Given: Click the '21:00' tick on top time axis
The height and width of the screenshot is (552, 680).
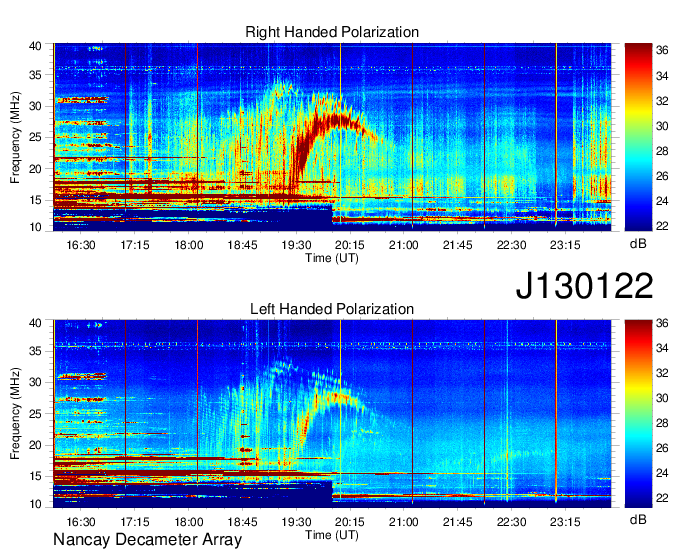Looking at the screenshot, I should (404, 245).
